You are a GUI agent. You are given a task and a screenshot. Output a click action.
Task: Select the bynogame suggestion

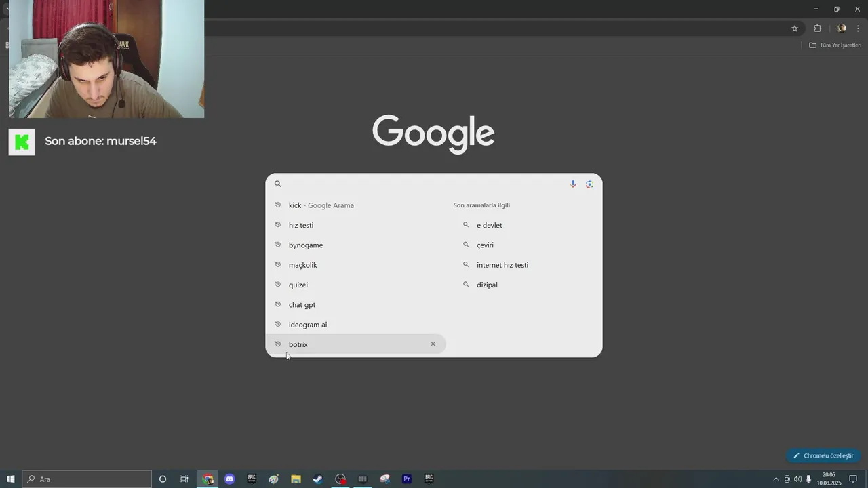(x=355, y=245)
